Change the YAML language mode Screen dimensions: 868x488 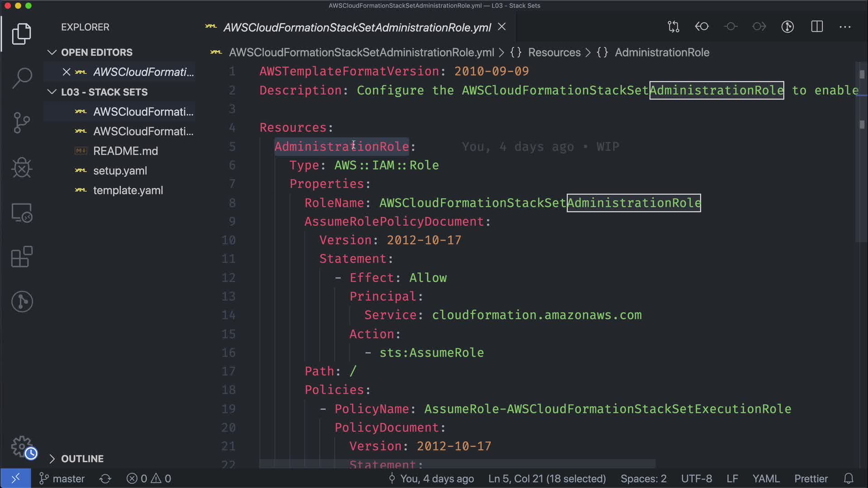pos(766,479)
